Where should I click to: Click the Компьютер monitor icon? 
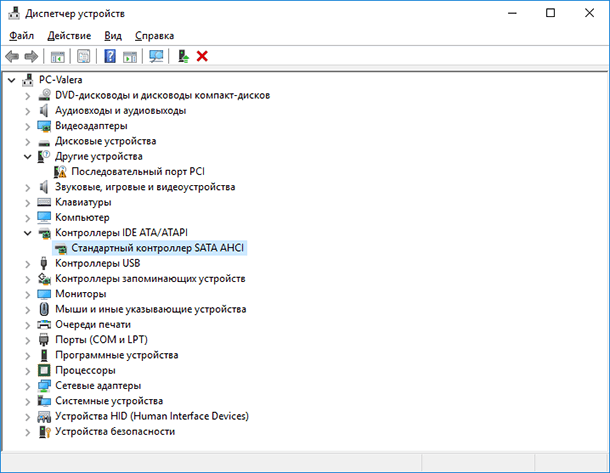pos(44,217)
